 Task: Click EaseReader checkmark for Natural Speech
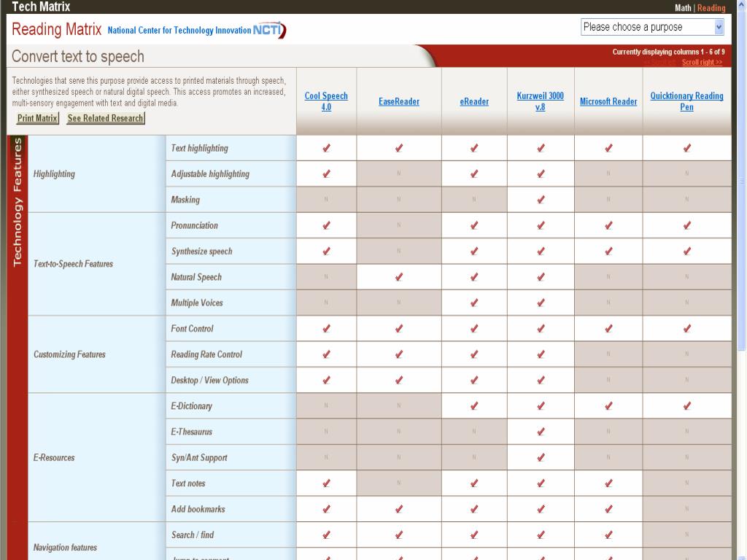399,277
